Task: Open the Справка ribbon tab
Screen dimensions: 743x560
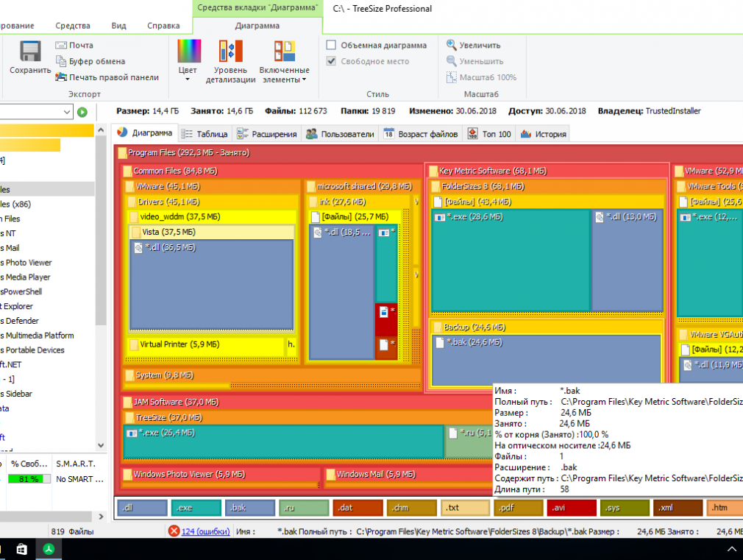Action: 163,26
